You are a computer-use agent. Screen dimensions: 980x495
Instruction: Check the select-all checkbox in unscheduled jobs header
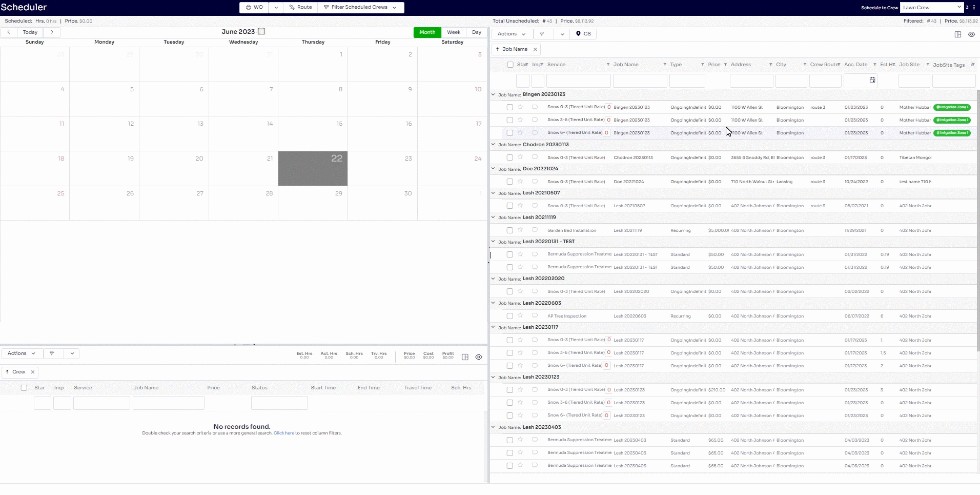click(510, 65)
